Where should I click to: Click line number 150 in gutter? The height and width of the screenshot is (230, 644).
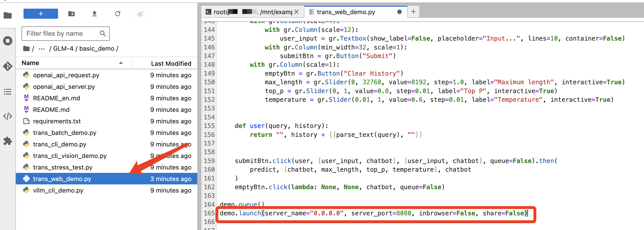[209, 82]
